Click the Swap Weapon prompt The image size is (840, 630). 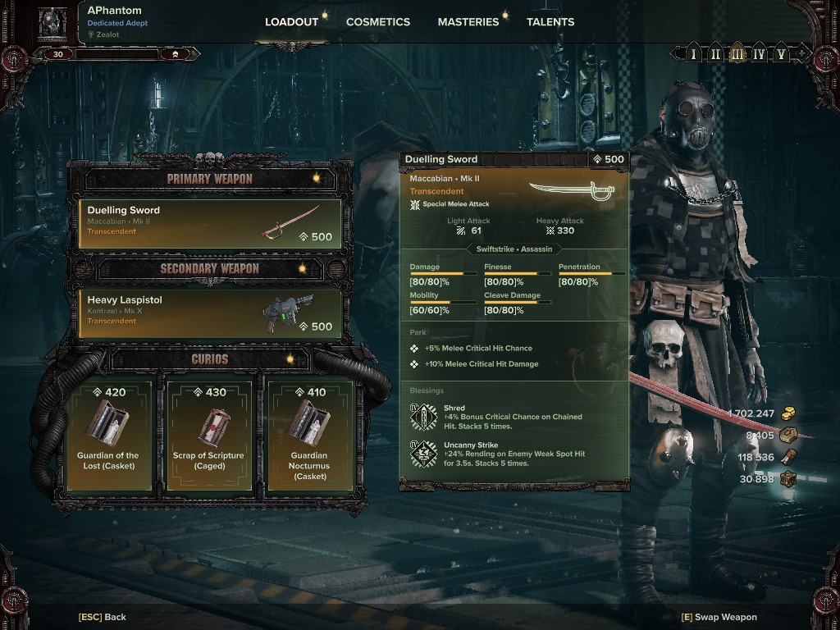tap(719, 617)
